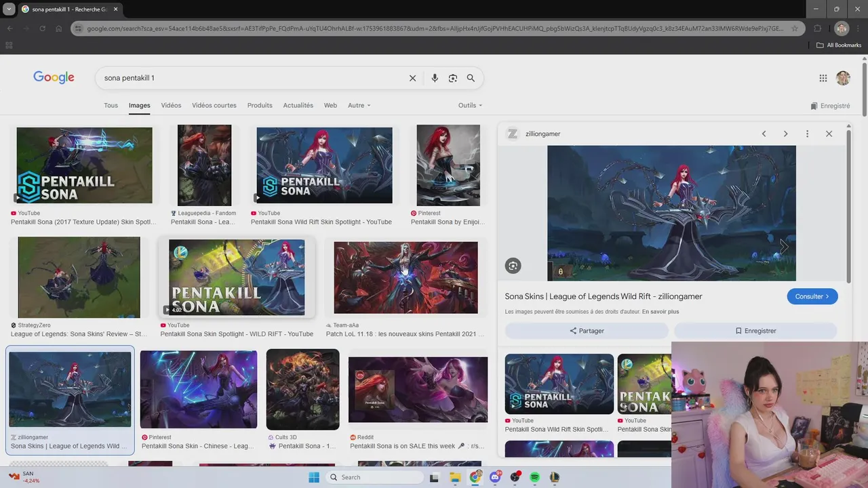Open League of Legends from taskbar
868x488 pixels.
click(554, 477)
